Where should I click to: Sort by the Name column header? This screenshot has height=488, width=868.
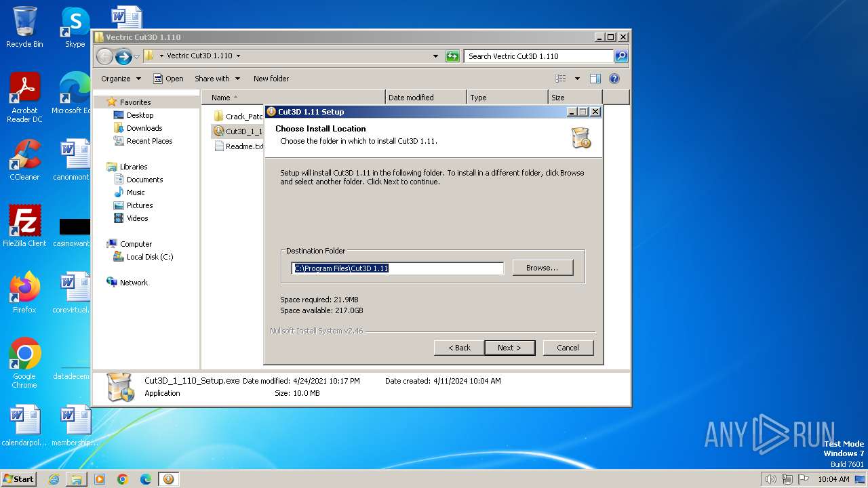coord(293,98)
